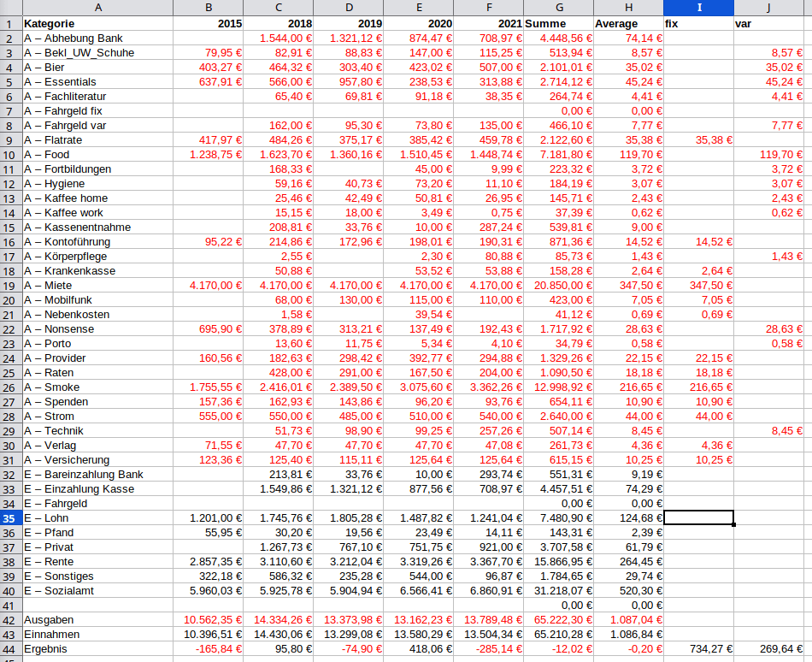Click column header G

coord(557,8)
